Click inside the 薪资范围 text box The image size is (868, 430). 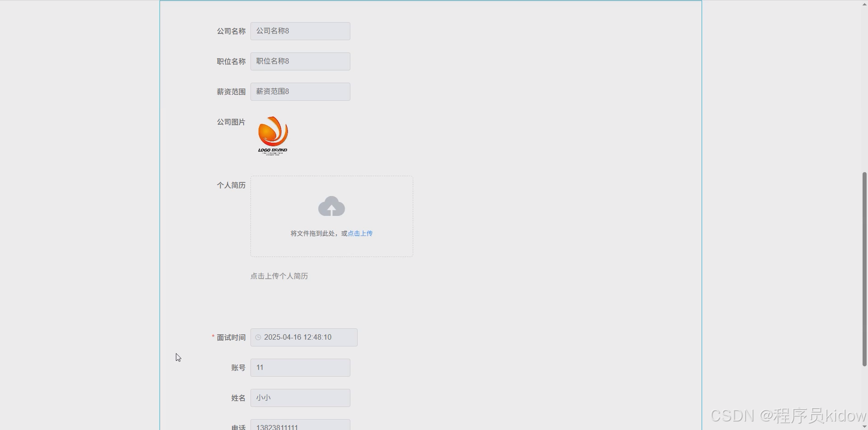point(300,91)
